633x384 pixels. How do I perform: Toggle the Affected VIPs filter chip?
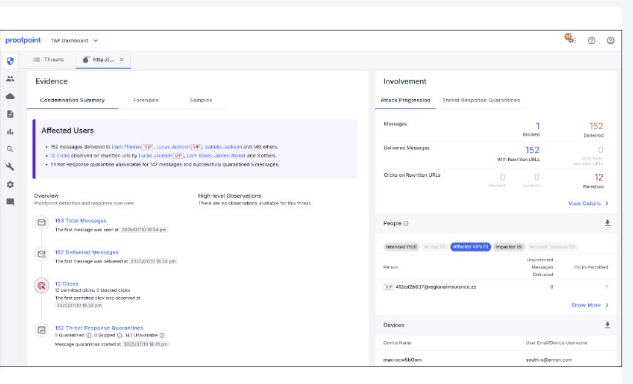point(470,247)
